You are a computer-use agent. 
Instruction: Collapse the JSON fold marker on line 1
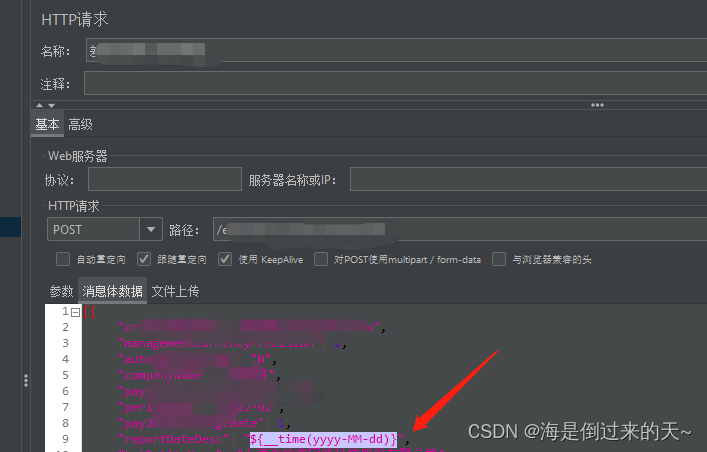(76, 312)
